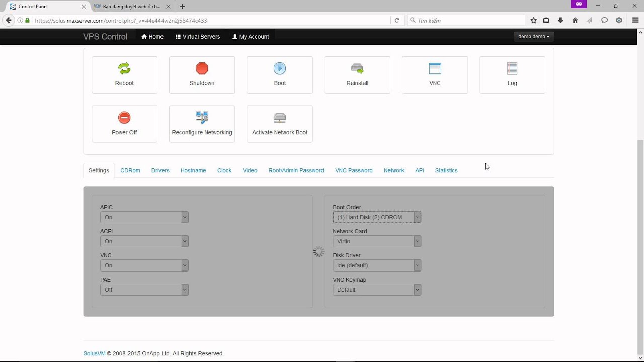Screen dimensions: 644x362
Task: Open the demo demo user dropdown
Action: click(534, 36)
